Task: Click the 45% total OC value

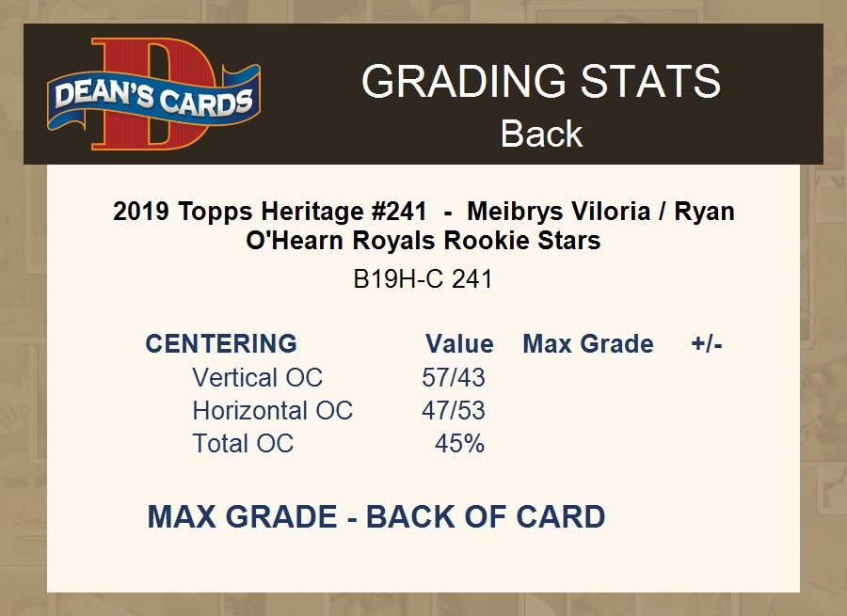Action: click(x=459, y=443)
